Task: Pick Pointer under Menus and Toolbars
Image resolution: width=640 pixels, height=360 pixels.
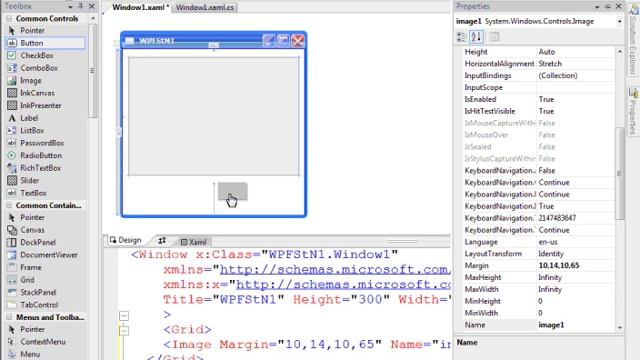Action: (x=32, y=329)
